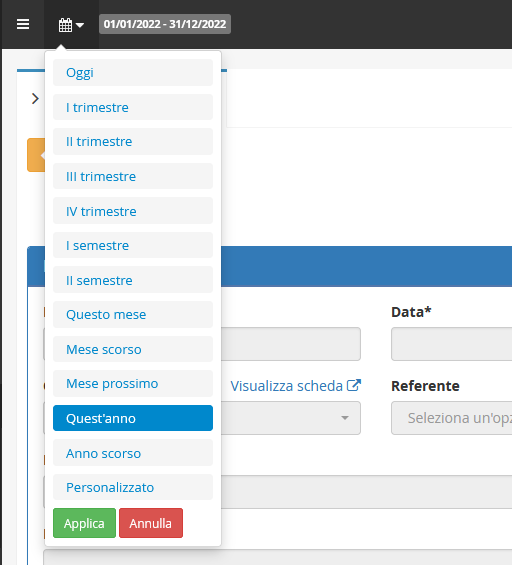Open the hamburger sidebar menu
Image resolution: width=512 pixels, height=565 pixels.
[x=23, y=24]
